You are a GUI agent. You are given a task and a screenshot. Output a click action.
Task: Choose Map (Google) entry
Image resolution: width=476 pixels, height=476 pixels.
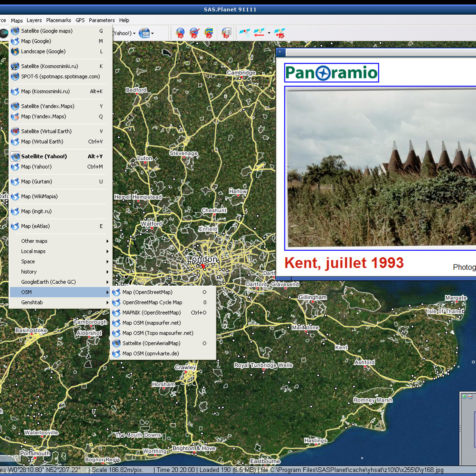(61, 41)
